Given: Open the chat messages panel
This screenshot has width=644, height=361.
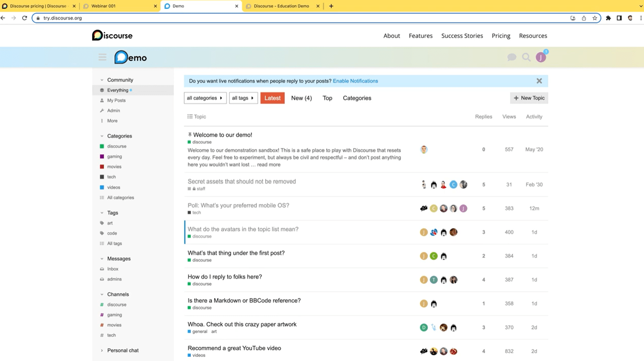Looking at the screenshot, I should coord(512,57).
